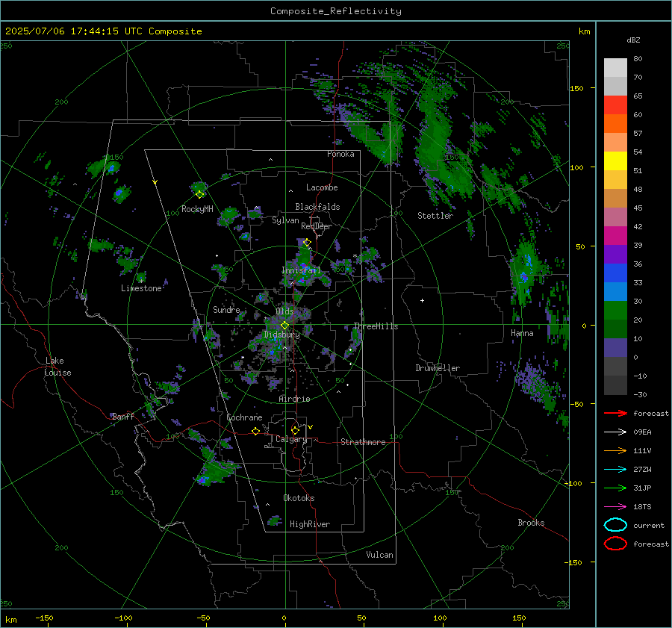Image resolution: width=672 pixels, height=628 pixels.
Task: Click the red forecast arrow legend icon
Action: [x=615, y=413]
